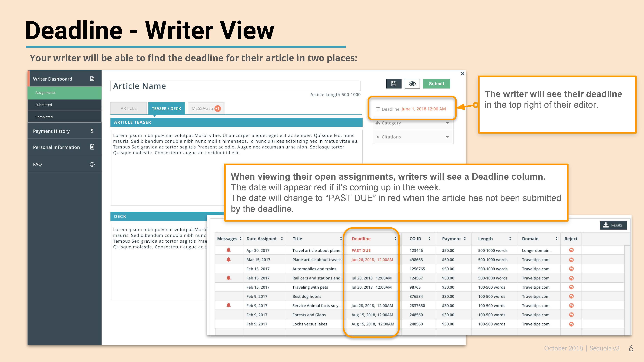Close the editor with X icon
The height and width of the screenshot is (362, 644).
coord(462,73)
